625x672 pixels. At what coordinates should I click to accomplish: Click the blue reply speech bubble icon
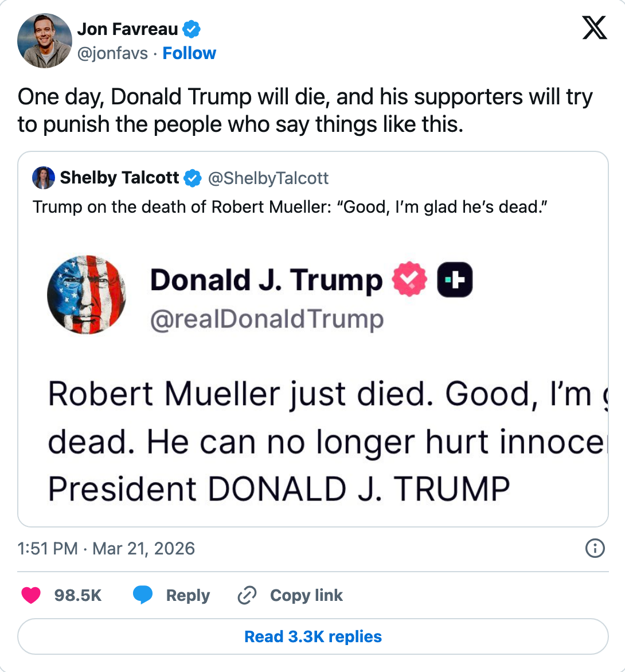[x=142, y=596]
